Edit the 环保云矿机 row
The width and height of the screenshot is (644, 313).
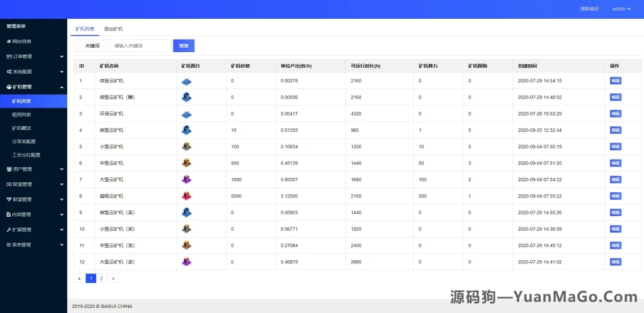pos(615,114)
